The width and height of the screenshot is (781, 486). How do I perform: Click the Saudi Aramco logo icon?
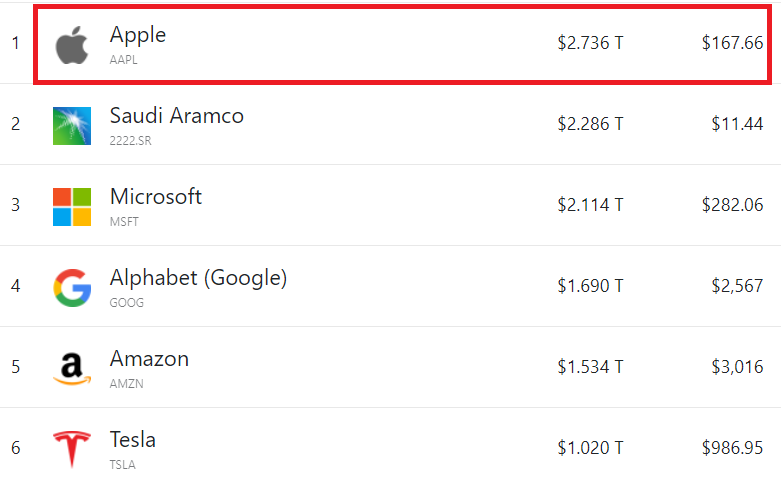pyautogui.click(x=72, y=126)
